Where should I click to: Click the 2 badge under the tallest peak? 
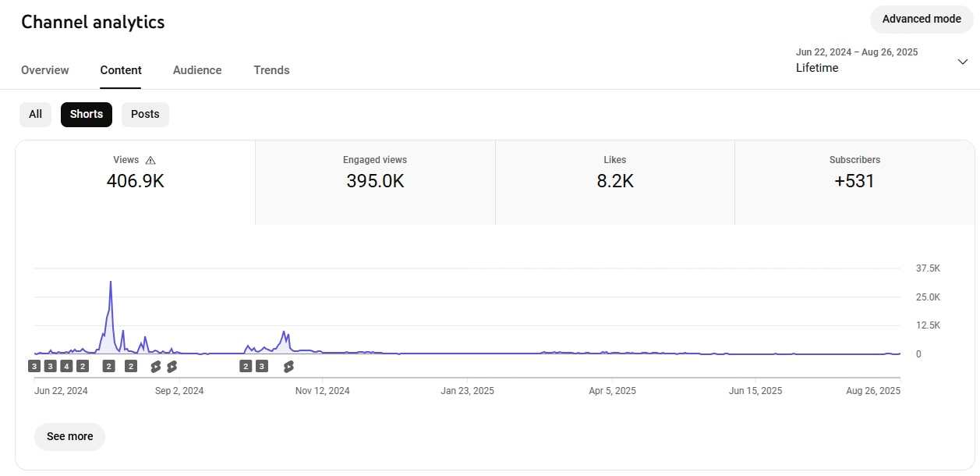click(109, 366)
